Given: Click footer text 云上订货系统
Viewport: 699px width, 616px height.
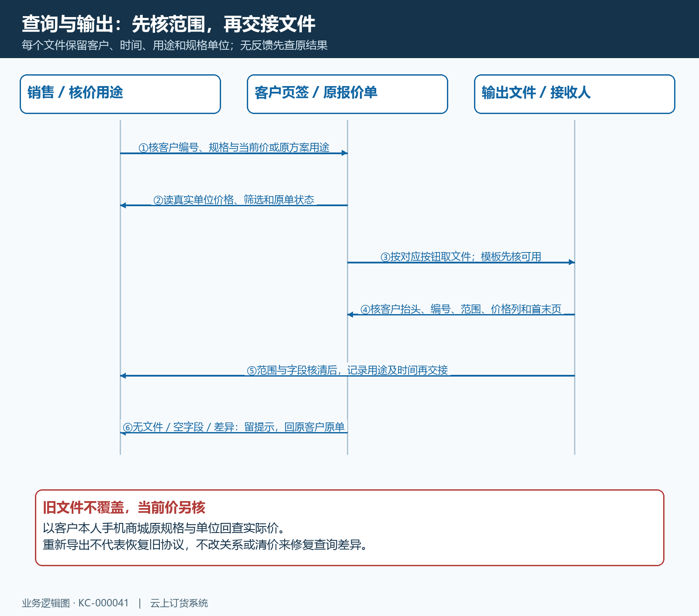Looking at the screenshot, I should point(179,603).
